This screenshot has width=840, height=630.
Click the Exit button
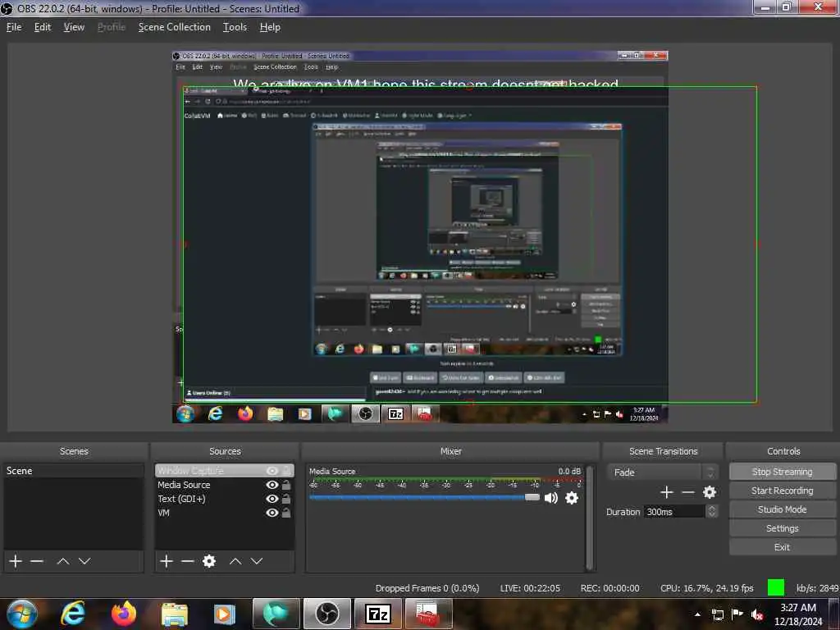[782, 547]
